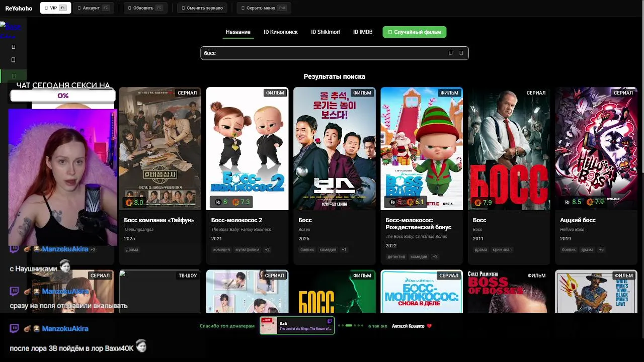Image resolution: width=644 pixels, height=362 pixels.
Task: Click the title Босс-молокосос 2
Action: pos(236,220)
